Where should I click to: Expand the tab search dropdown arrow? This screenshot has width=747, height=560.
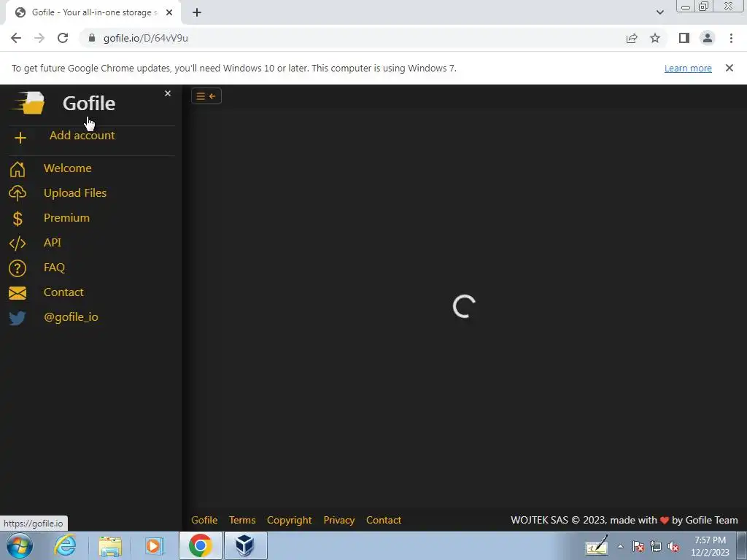pos(659,12)
